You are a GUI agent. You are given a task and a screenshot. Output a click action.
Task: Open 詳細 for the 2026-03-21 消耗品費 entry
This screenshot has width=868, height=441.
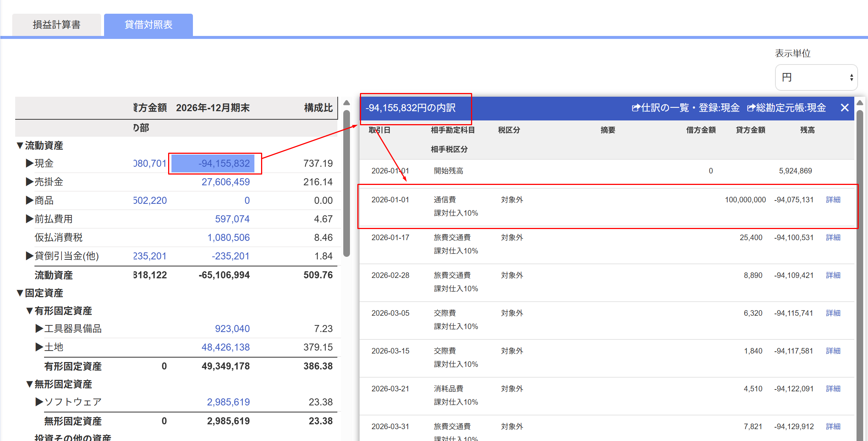(x=833, y=389)
